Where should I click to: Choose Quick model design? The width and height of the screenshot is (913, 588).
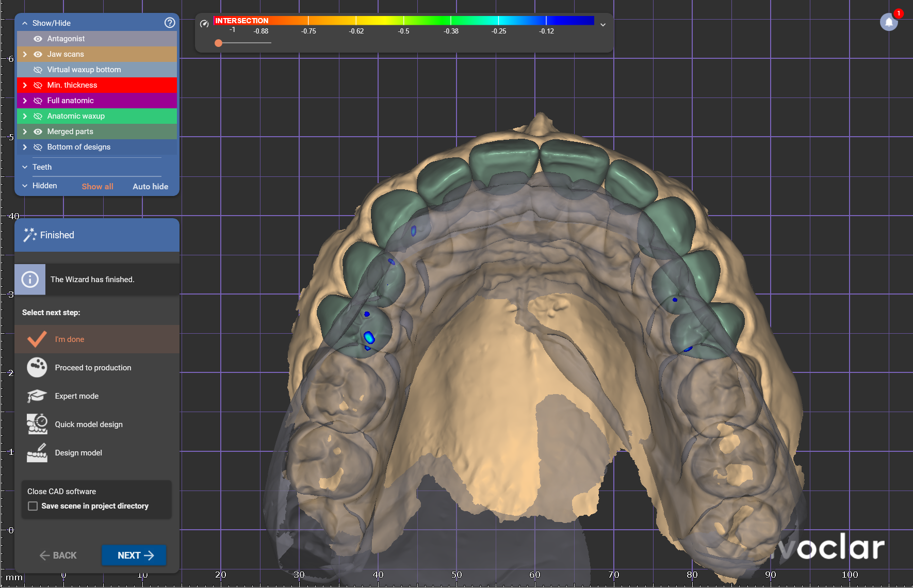click(97, 424)
